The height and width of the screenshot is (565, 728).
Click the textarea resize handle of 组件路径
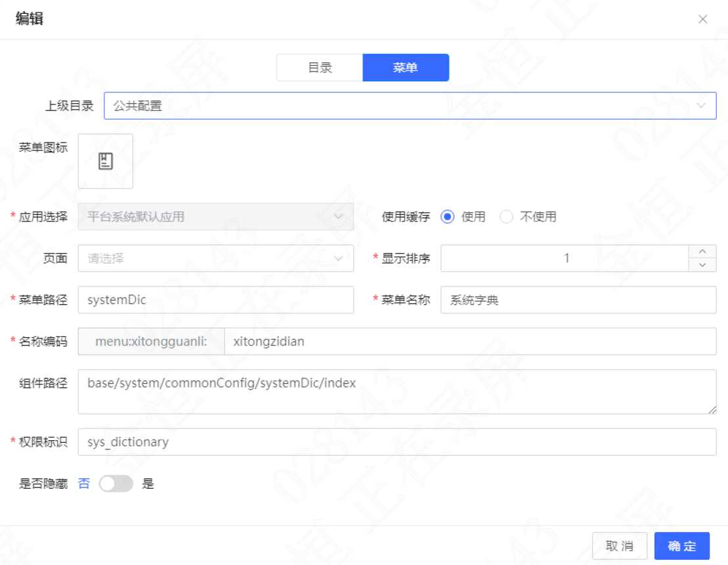(712, 409)
